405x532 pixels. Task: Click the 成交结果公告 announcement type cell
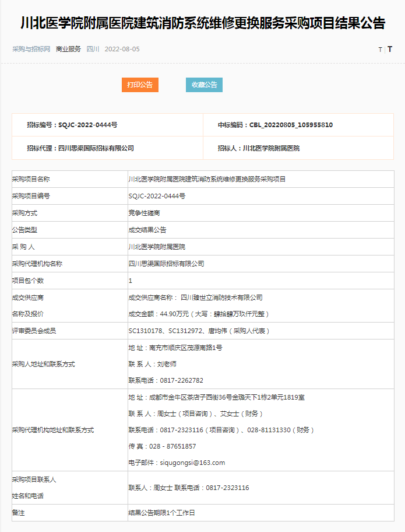tap(147, 230)
